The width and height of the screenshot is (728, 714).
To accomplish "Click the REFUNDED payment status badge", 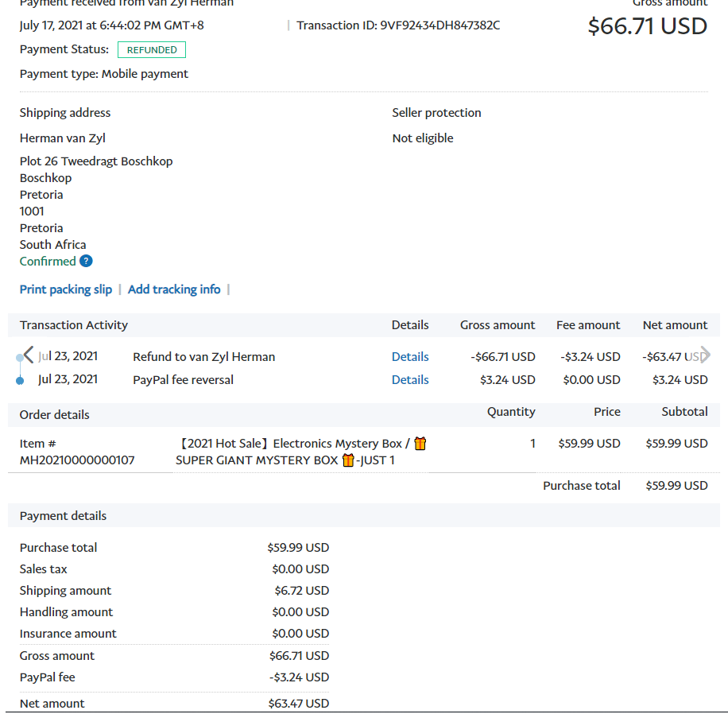I will point(152,50).
